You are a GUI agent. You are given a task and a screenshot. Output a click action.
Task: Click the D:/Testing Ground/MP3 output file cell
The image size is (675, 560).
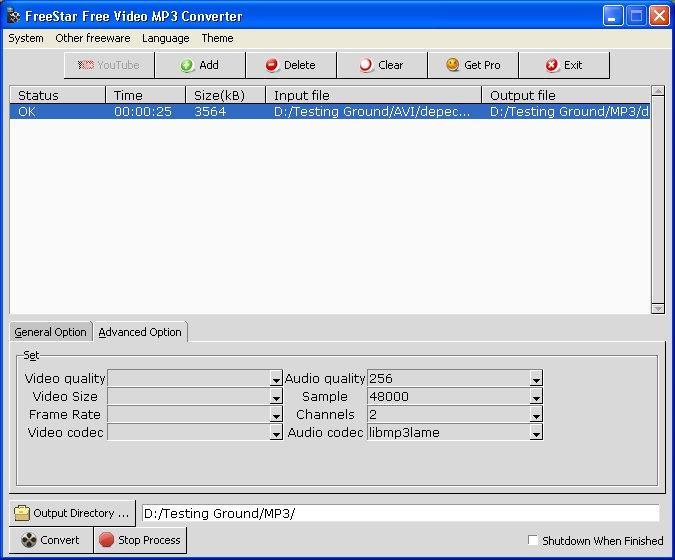click(x=566, y=112)
